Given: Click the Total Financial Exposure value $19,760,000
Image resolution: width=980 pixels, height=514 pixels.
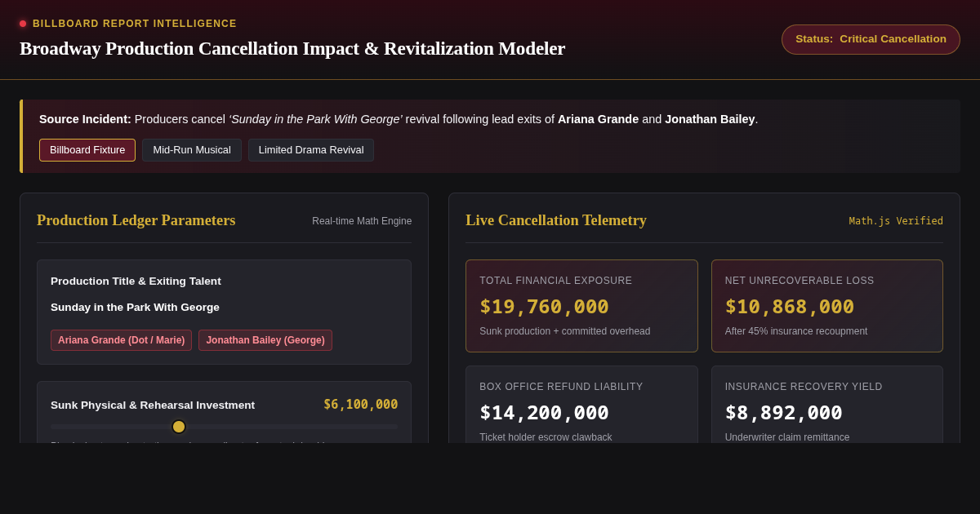Looking at the screenshot, I should point(544,307).
